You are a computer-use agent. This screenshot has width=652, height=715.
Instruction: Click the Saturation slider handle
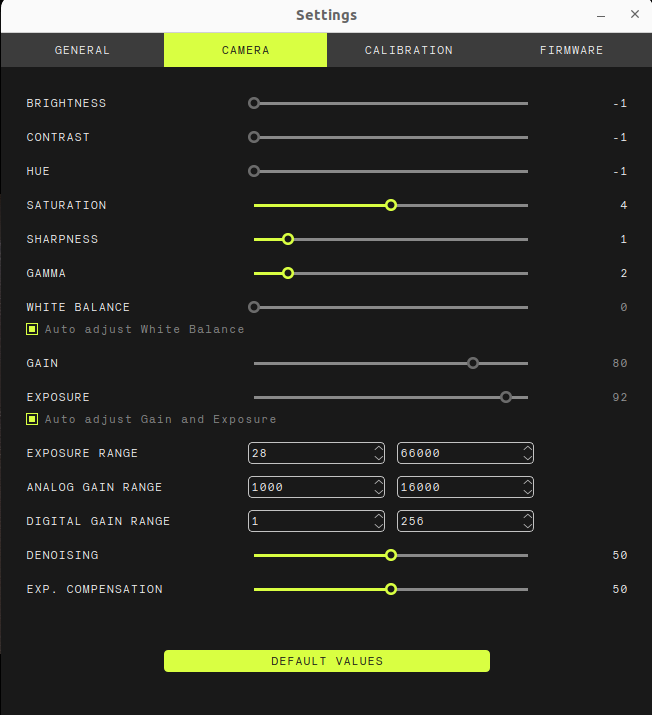(391, 205)
